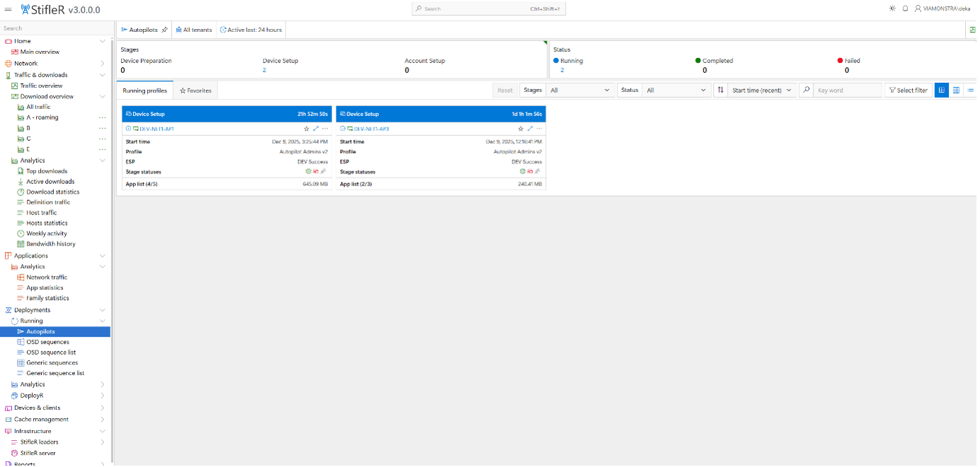Switch to the table view icon
This screenshot has height=467, width=980.
[x=956, y=90]
